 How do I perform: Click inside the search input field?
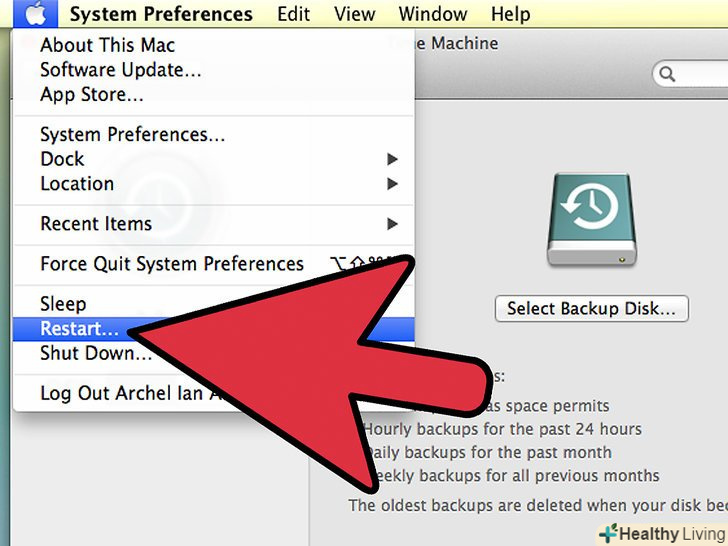pyautogui.click(x=692, y=74)
